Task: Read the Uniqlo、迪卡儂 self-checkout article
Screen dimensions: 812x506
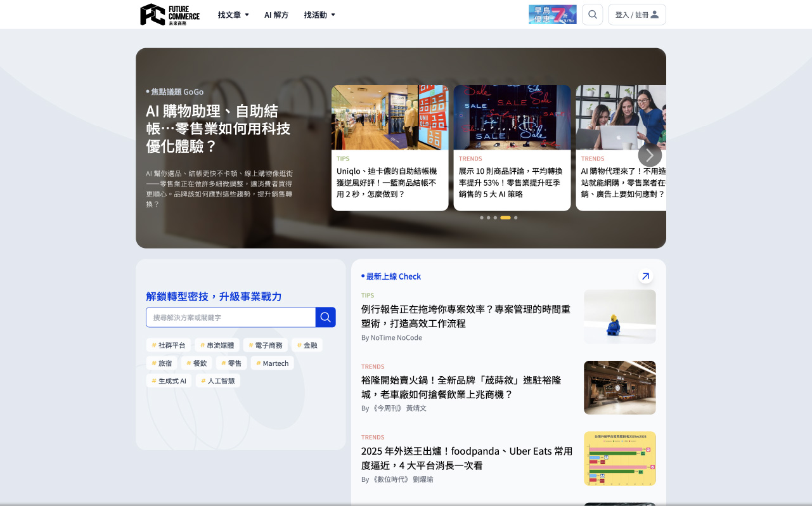Action: pyautogui.click(x=387, y=183)
